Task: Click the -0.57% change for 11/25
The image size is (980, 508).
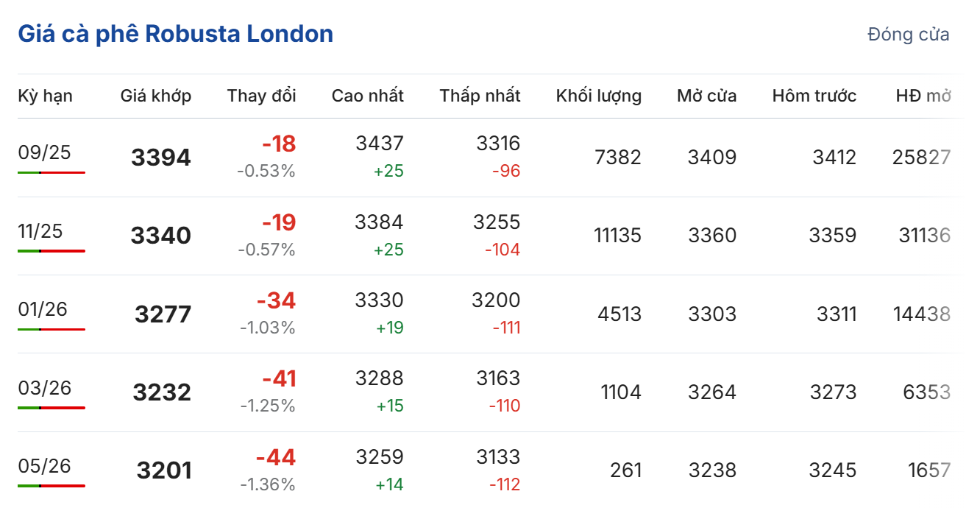Action: pos(266,250)
